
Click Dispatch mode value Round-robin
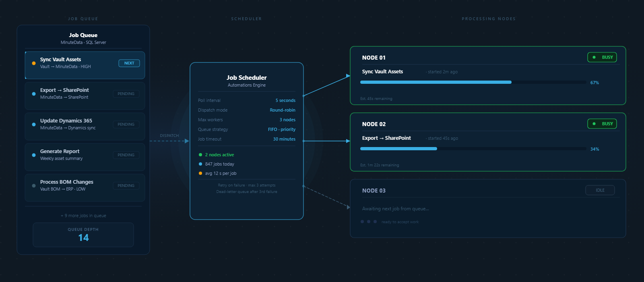pos(283,110)
